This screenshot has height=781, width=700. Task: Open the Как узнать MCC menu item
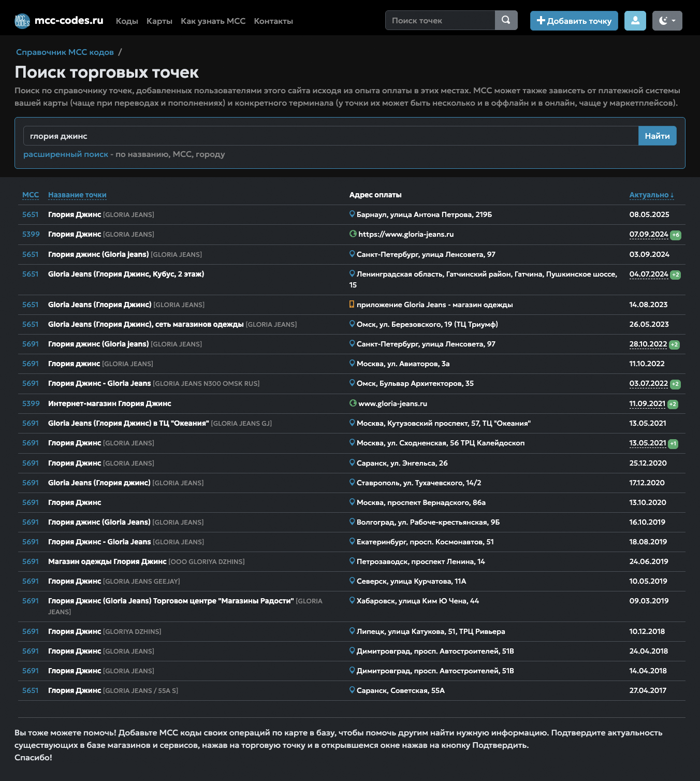point(213,21)
